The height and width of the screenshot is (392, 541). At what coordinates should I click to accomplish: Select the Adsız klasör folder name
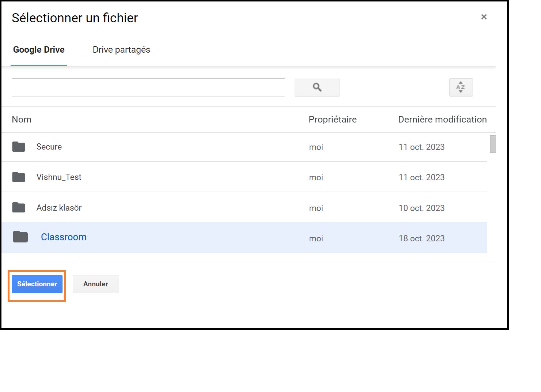tap(59, 208)
